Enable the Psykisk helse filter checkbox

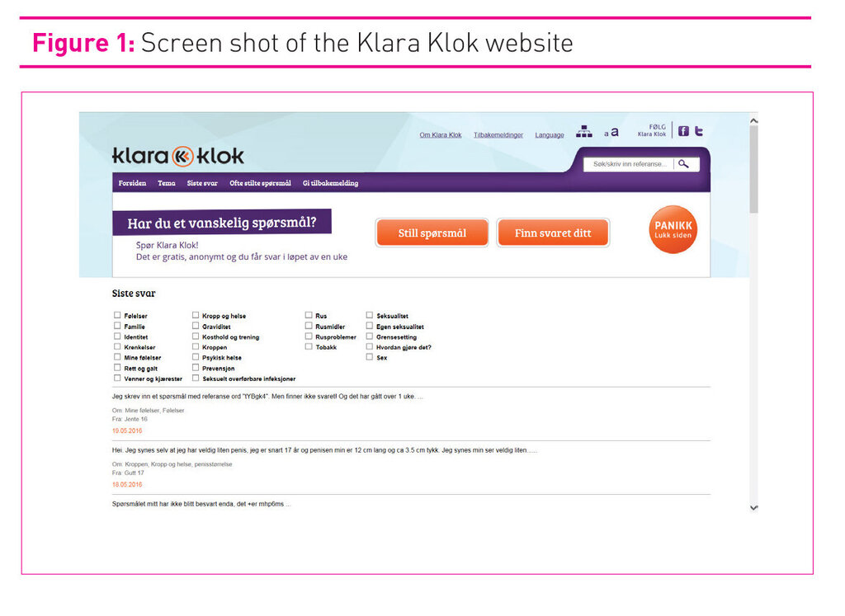(x=196, y=358)
